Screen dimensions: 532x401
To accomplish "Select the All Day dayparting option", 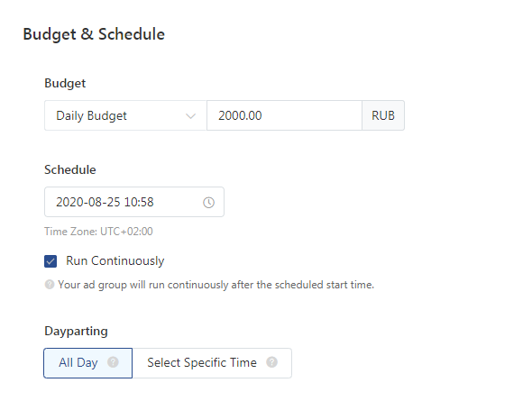I will point(87,363).
